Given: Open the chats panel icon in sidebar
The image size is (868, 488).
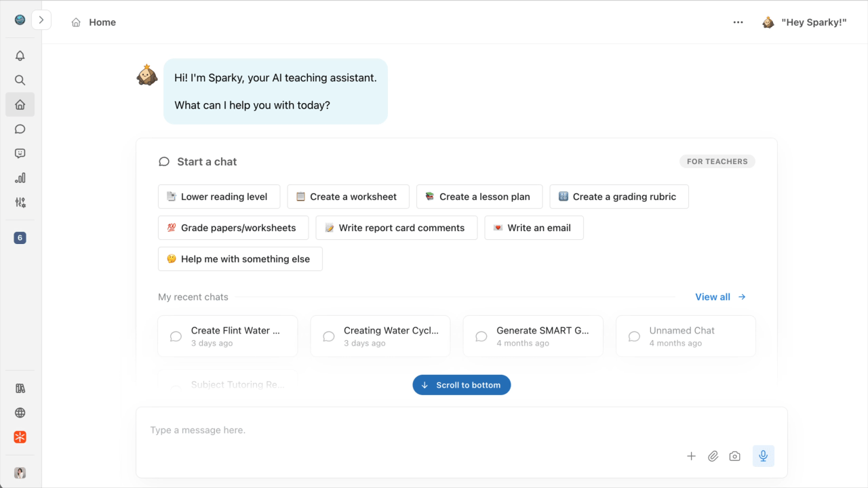Looking at the screenshot, I should 20,129.
